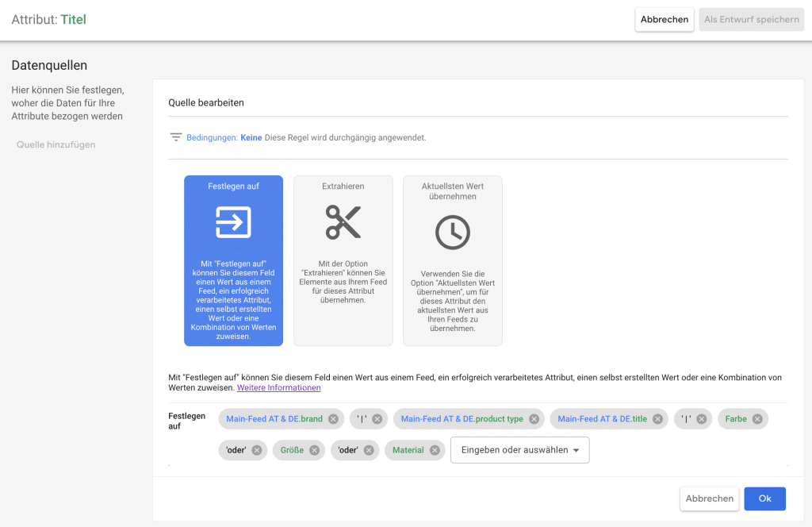Remove the "Main-Feed AT & DE.title" chip

coord(657,418)
